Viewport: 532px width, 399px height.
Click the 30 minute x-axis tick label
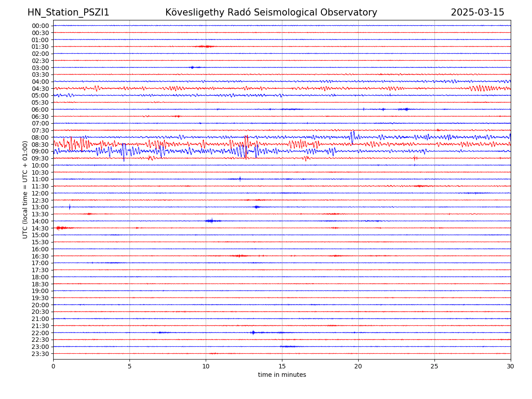511,367
